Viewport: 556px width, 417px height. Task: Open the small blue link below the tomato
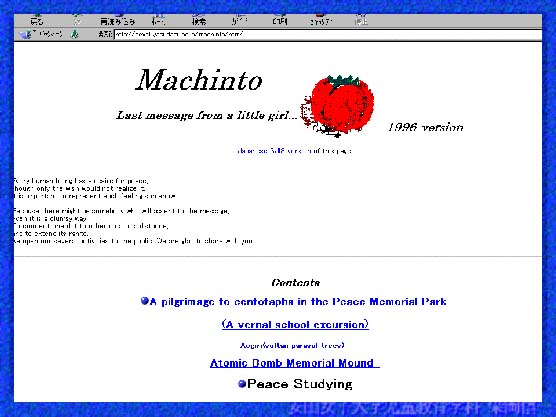click(x=294, y=151)
